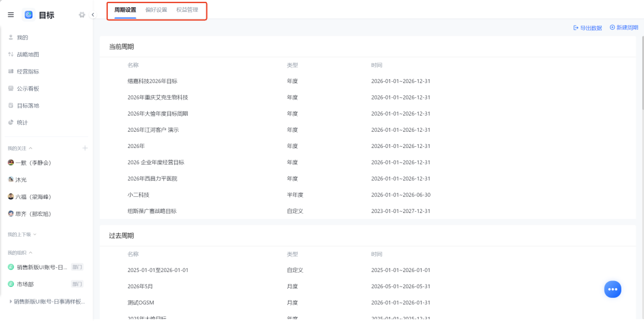Image resolution: width=644 pixels, height=321 pixels.
Task: Select the 2025-01-01至2026-01-01 past cycle
Action: point(367,270)
